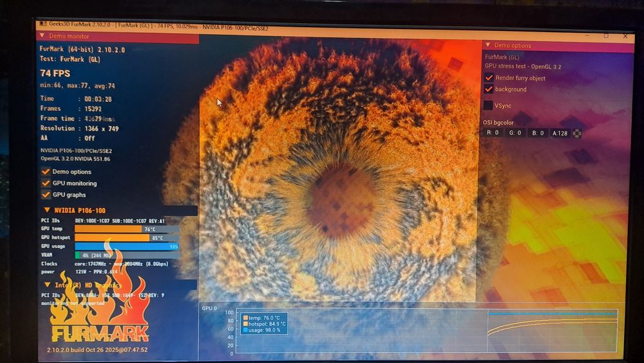Click the A:128 alpha field
The image size is (644, 363).
[560, 133]
